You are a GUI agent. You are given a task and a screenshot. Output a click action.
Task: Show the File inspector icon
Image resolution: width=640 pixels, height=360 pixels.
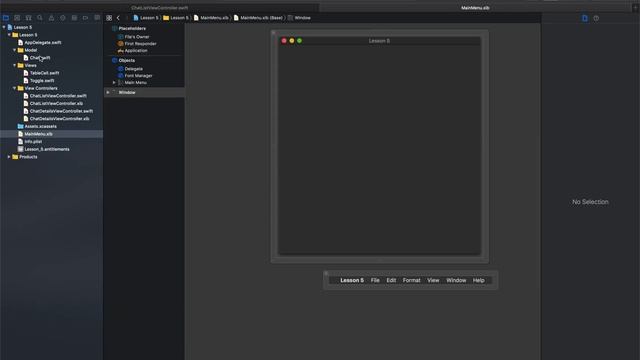585,18
